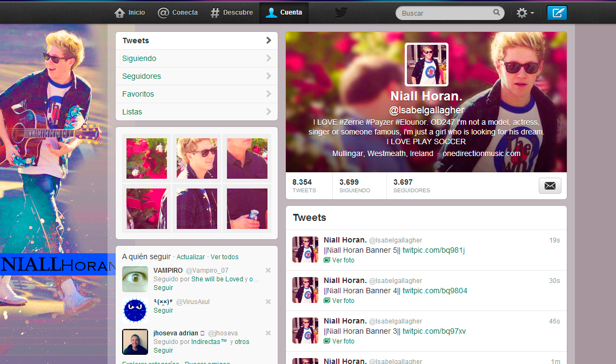Screen dimensions: 616x364
Task: Follow jhoseva via Seguir link
Action: click(x=163, y=350)
